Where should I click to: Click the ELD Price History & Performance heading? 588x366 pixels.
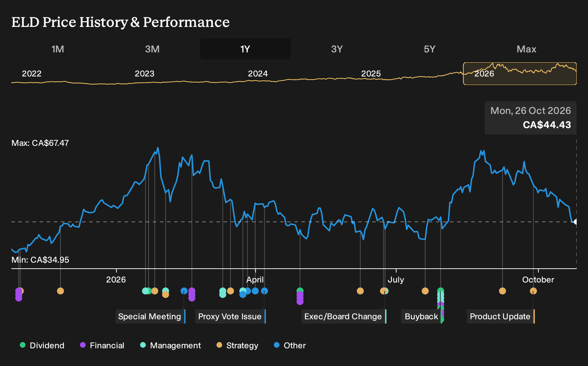point(121,22)
